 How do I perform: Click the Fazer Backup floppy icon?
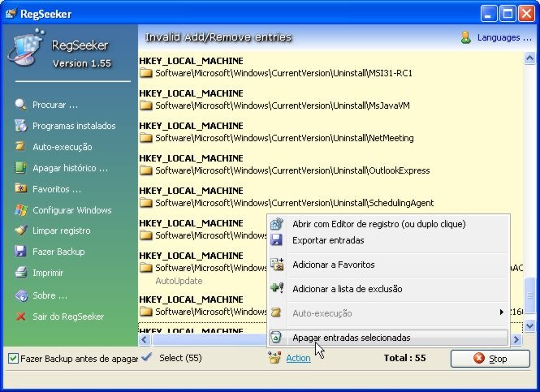pos(20,252)
